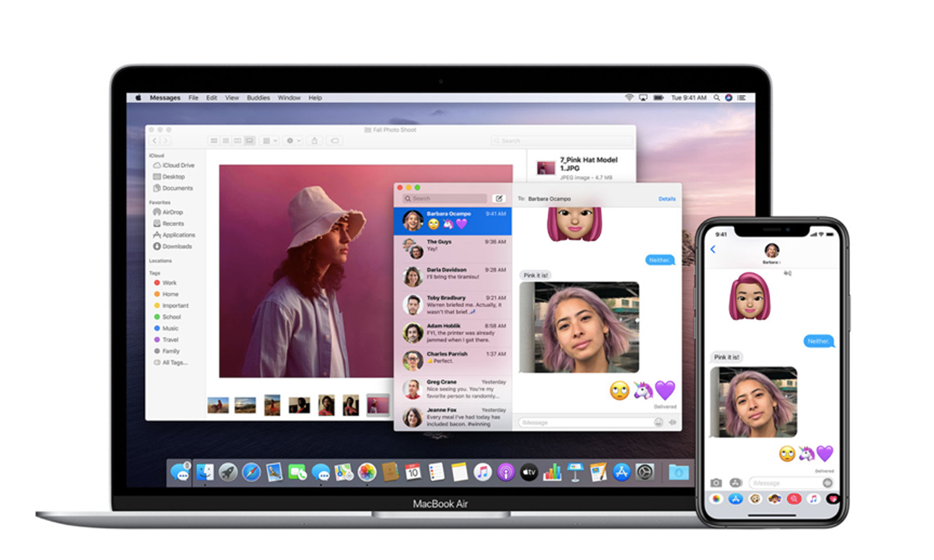
Task: Select iCloud Drive in Finder sidebar
Action: (x=174, y=166)
